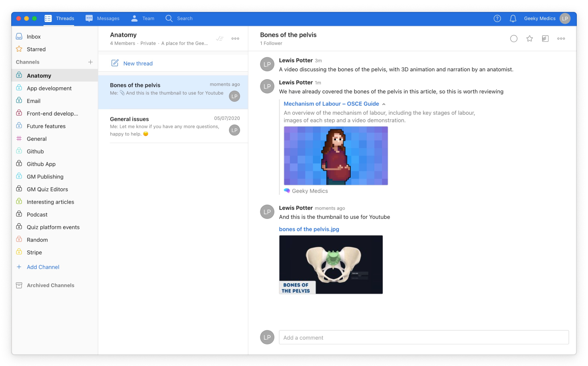Viewport: 588px width, 366px height.
Task: Click the New thread compose icon
Action: point(115,63)
